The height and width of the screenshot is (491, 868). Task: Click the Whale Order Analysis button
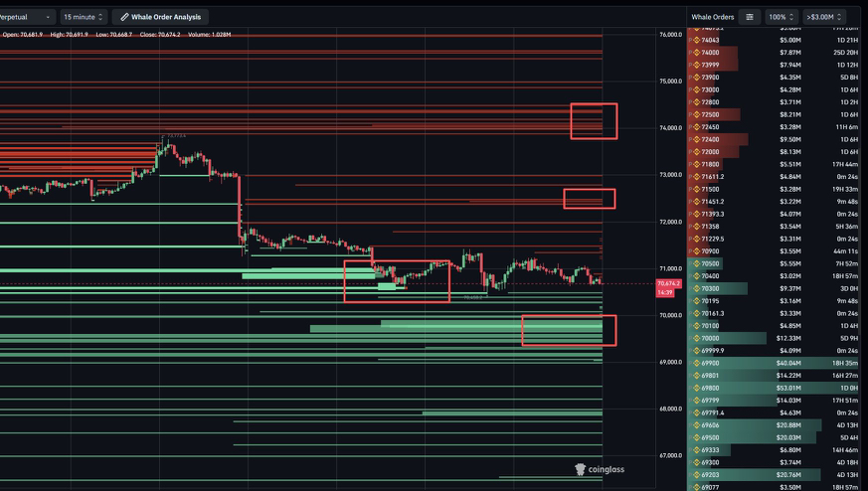click(160, 17)
